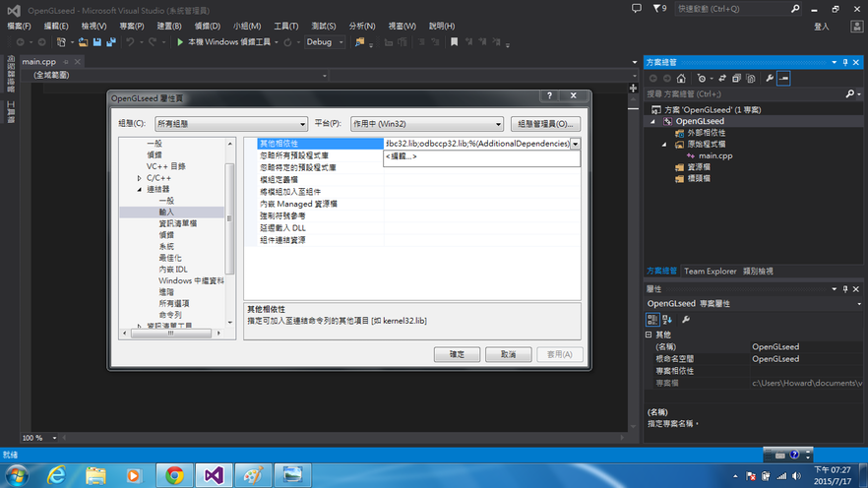Click Redo arrow icon in toolbar
This screenshot has width=868, height=488.
[153, 42]
